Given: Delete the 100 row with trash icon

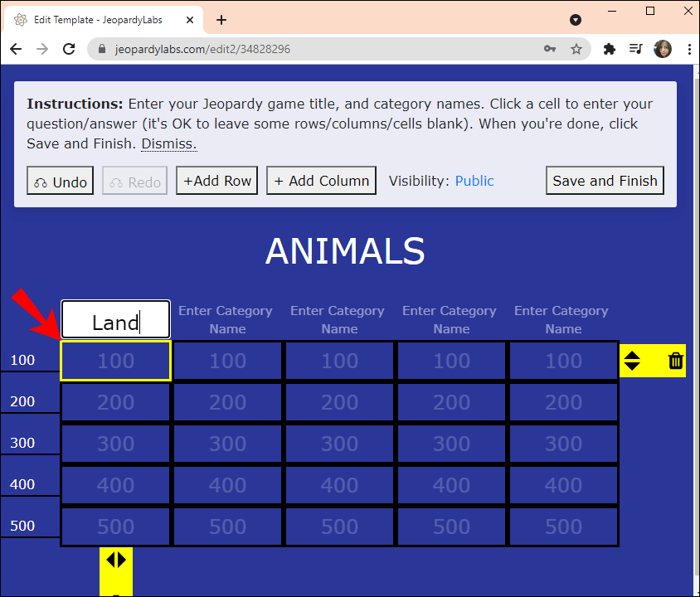Looking at the screenshot, I should click(675, 361).
